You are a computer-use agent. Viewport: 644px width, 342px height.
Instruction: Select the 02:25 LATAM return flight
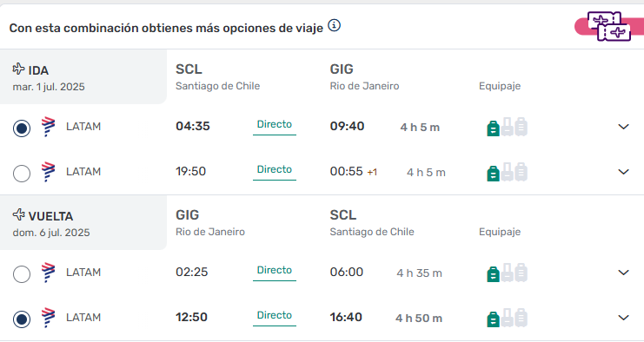(22, 274)
